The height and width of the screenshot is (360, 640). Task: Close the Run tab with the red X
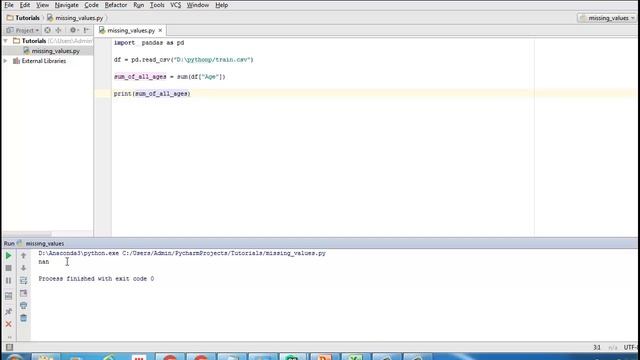coord(8,324)
